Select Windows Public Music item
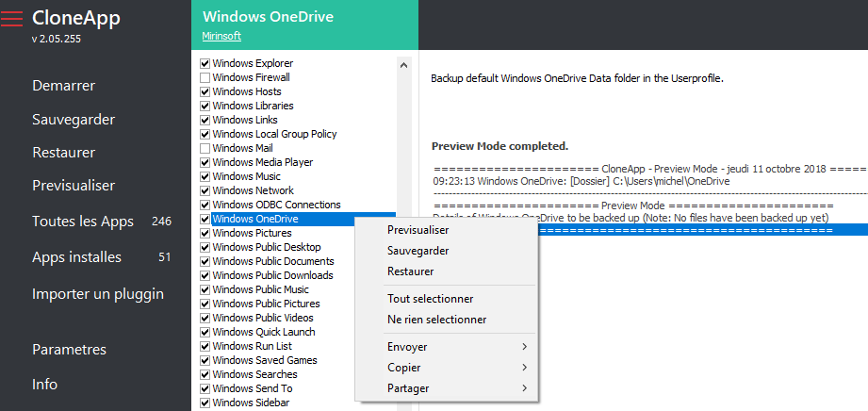The image size is (868, 411). pyautogui.click(x=260, y=289)
